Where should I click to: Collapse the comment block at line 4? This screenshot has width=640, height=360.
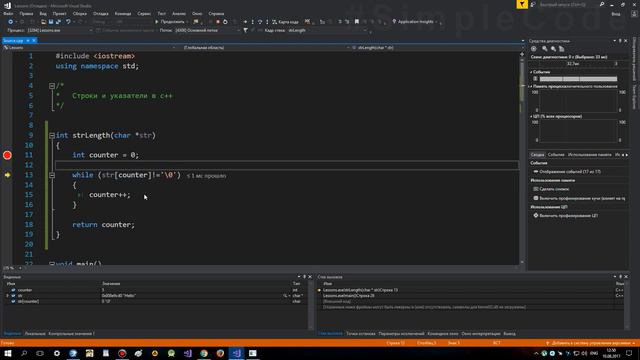click(52, 86)
